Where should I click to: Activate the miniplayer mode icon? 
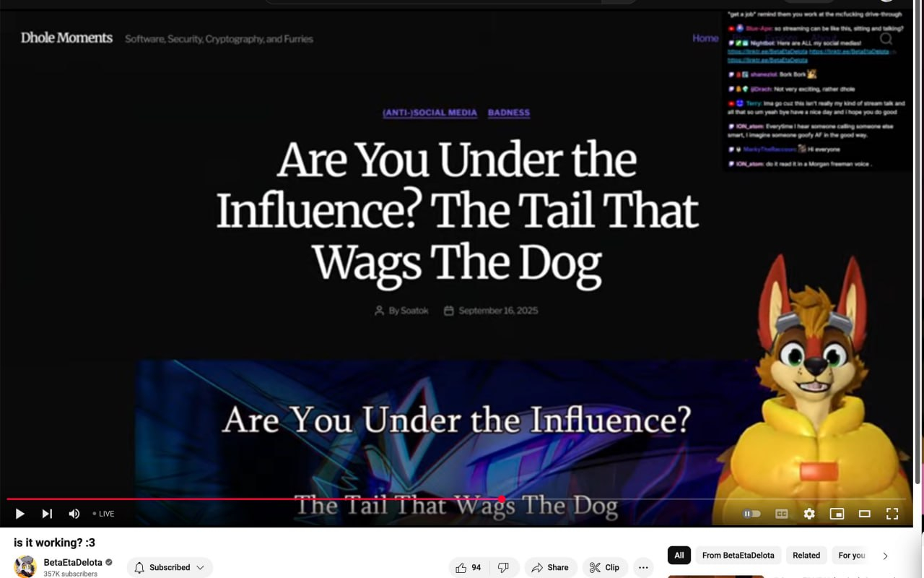pyautogui.click(x=837, y=514)
